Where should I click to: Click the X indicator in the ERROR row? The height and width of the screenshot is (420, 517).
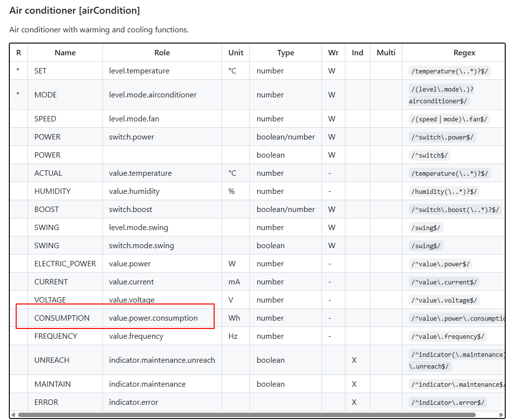(x=354, y=402)
